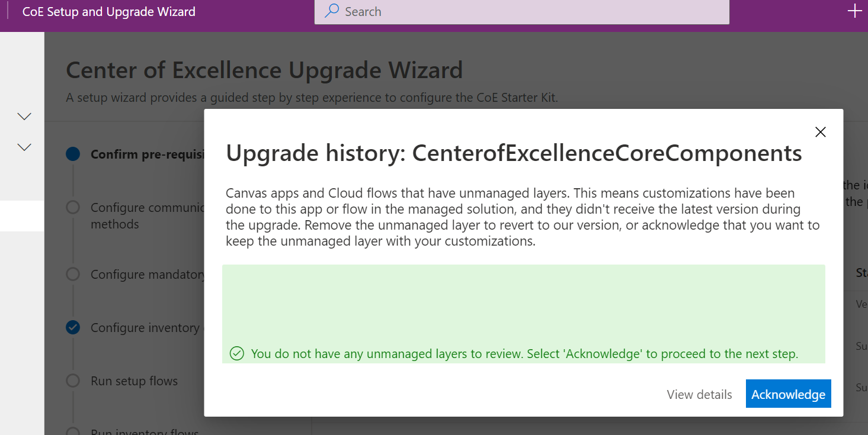Viewport: 868px width, 435px height.
Task: Collapse the lower chevron in the left sidebar
Action: coord(23,147)
